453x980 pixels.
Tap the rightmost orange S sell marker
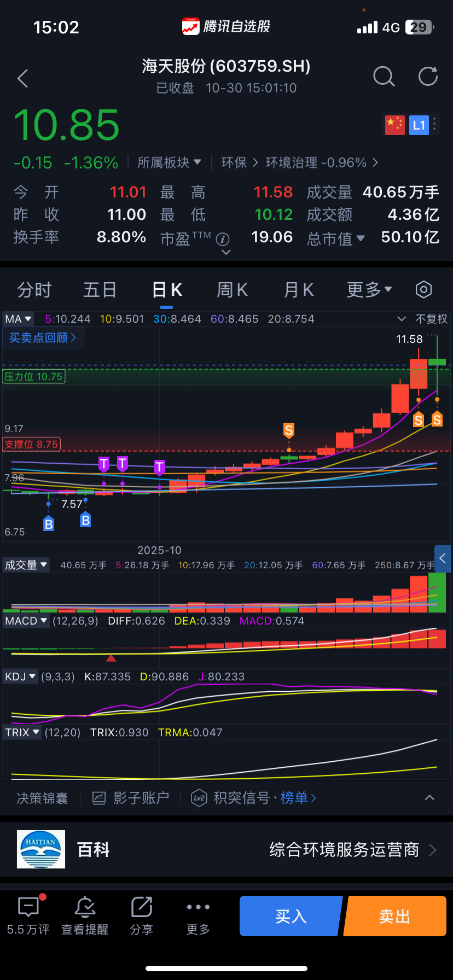point(437,419)
